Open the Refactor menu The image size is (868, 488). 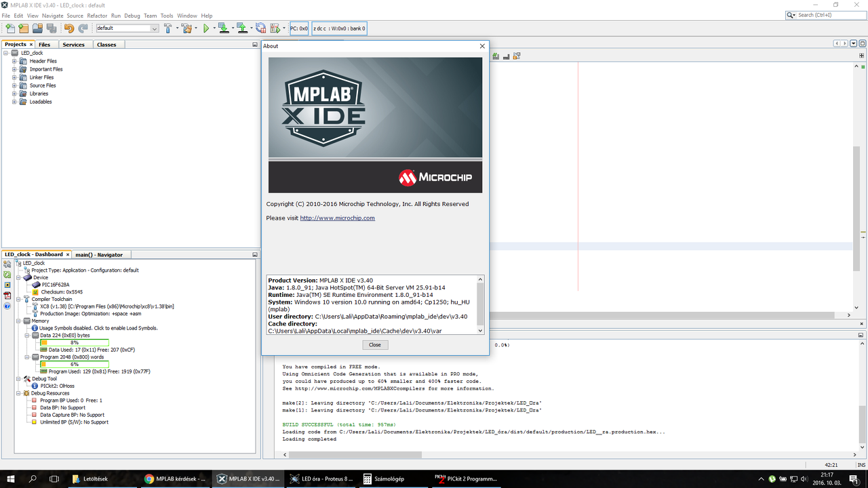[x=97, y=16]
